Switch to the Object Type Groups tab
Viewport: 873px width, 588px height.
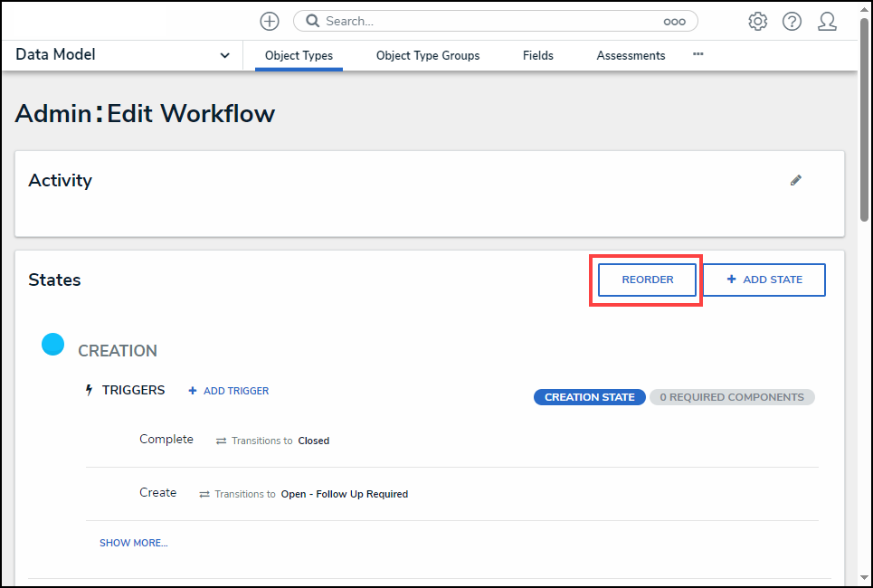coord(428,55)
